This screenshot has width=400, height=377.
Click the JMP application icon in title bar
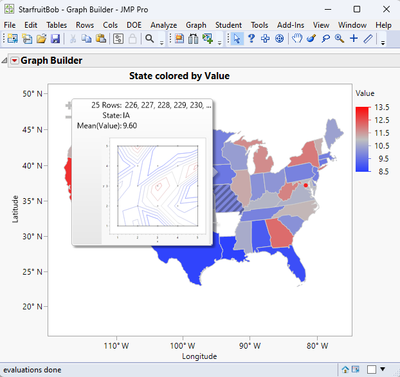pyautogui.click(x=9, y=9)
